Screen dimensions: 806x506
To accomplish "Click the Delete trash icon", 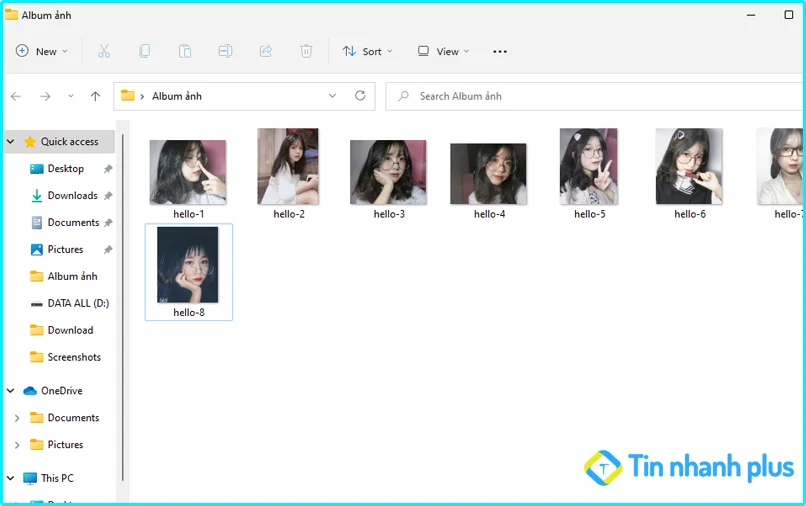I will coord(306,51).
